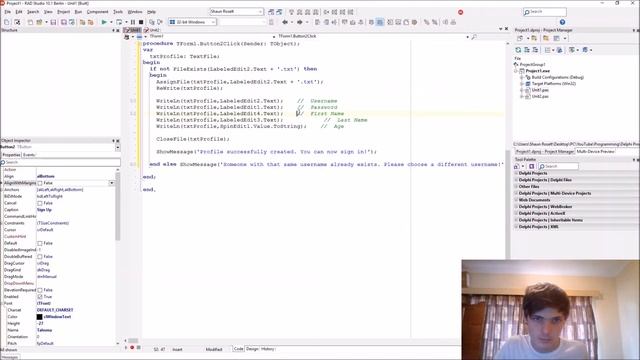Click the Open Project folder icon
The height and width of the screenshot is (360, 640).
40,22
